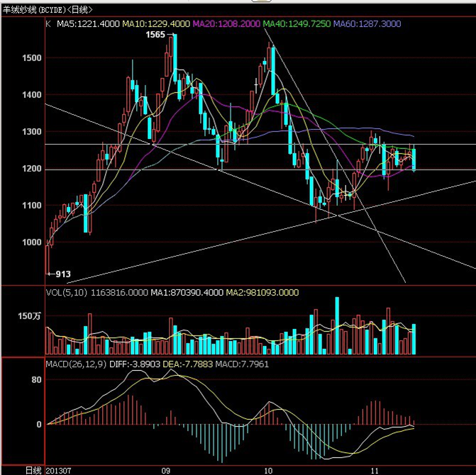476x475 pixels.
Task: Click the MACD(26,12,9) indicator label
Action: pos(76,364)
